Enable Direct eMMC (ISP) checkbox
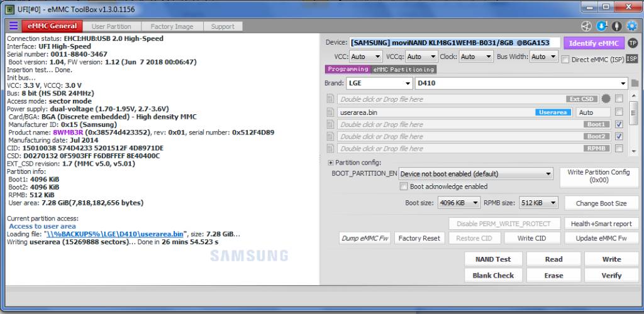The width and height of the screenshot is (644, 314). click(565, 60)
